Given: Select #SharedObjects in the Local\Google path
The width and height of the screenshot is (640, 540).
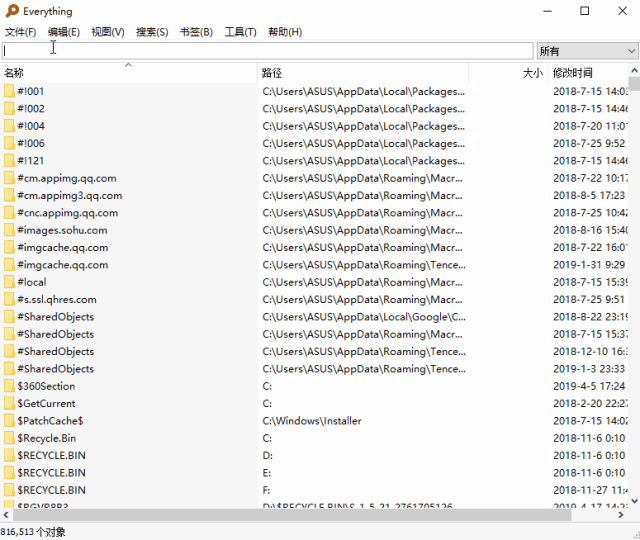Looking at the screenshot, I should (x=56, y=317).
